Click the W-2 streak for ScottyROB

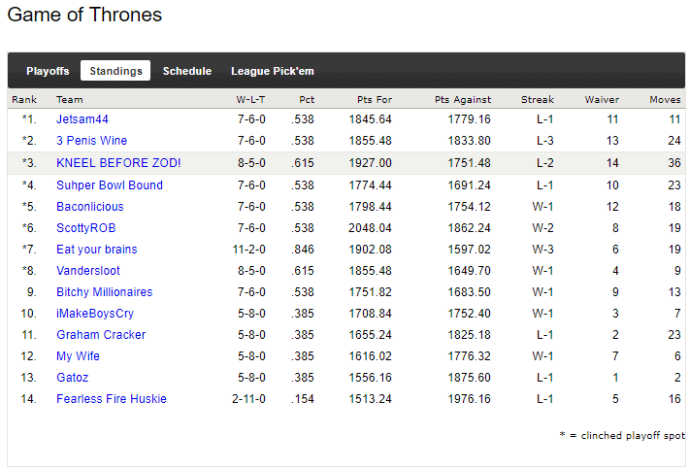(543, 228)
